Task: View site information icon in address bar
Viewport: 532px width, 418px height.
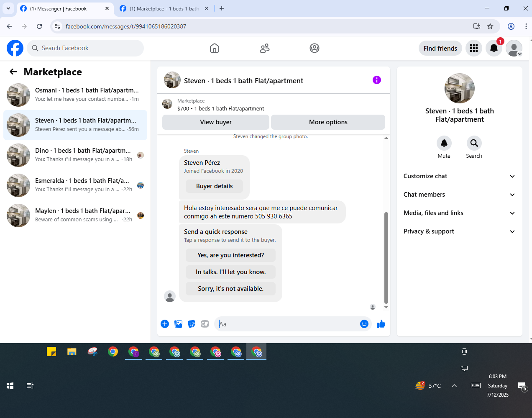Action: coord(57,26)
